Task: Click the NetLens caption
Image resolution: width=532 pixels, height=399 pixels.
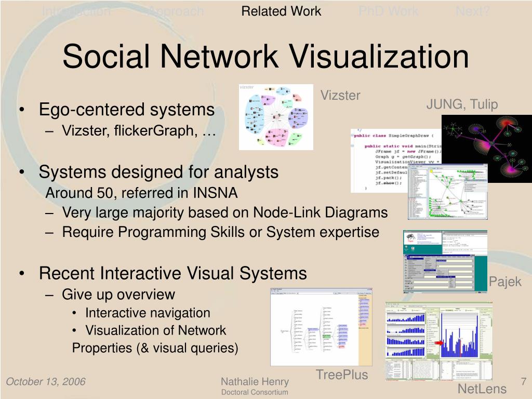Action: pos(482,389)
